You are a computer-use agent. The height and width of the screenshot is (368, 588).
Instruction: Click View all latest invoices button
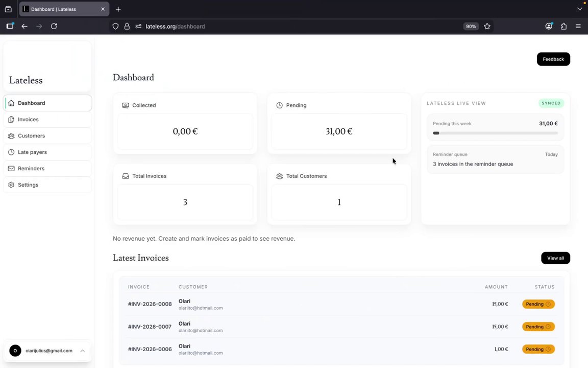click(x=555, y=258)
